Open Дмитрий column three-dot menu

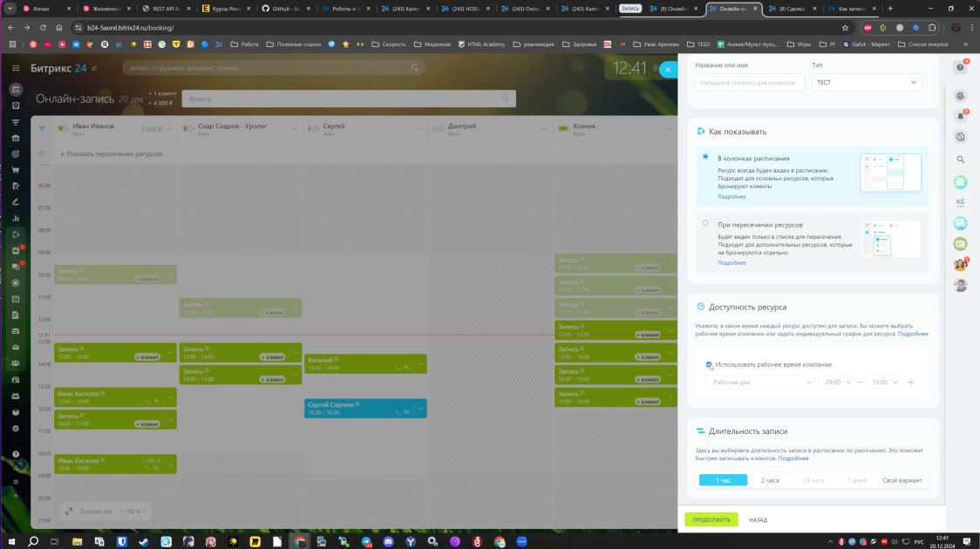(x=544, y=129)
